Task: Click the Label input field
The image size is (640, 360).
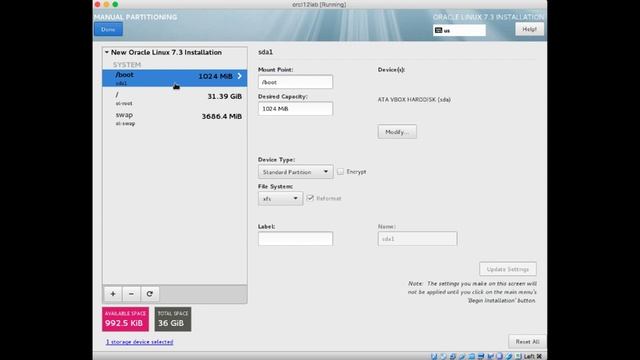Action: click(x=296, y=239)
